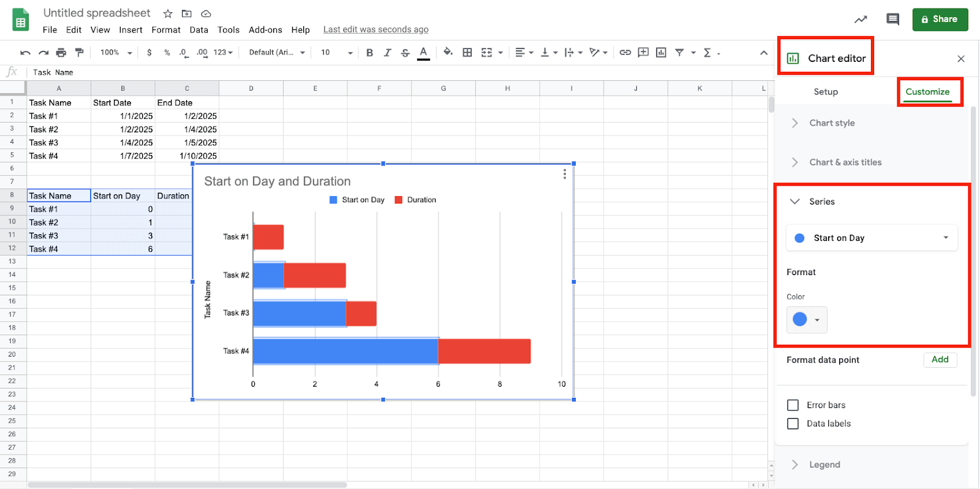
Task: Click the insert link icon
Action: tap(625, 53)
